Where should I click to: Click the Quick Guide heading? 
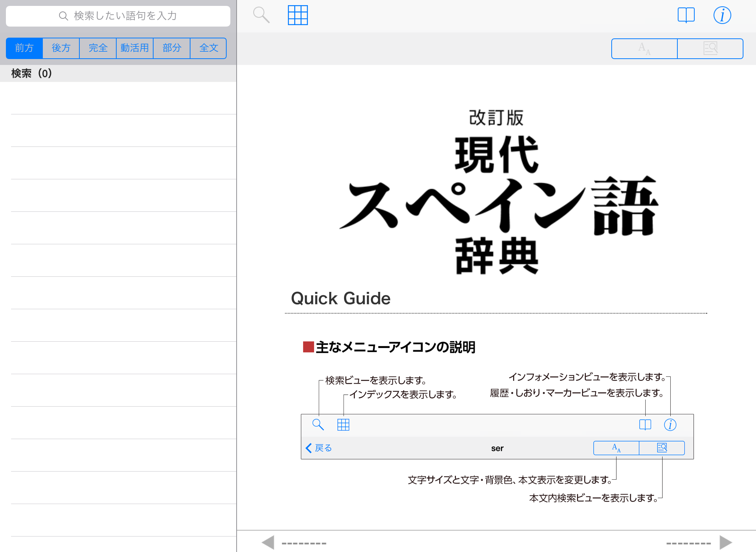tap(340, 298)
